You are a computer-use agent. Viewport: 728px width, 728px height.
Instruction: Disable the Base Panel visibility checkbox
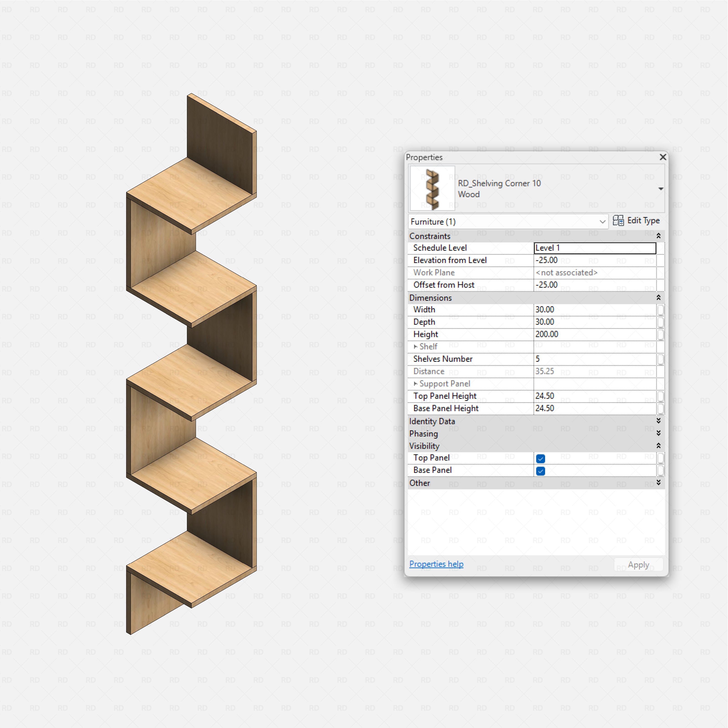pos(540,471)
